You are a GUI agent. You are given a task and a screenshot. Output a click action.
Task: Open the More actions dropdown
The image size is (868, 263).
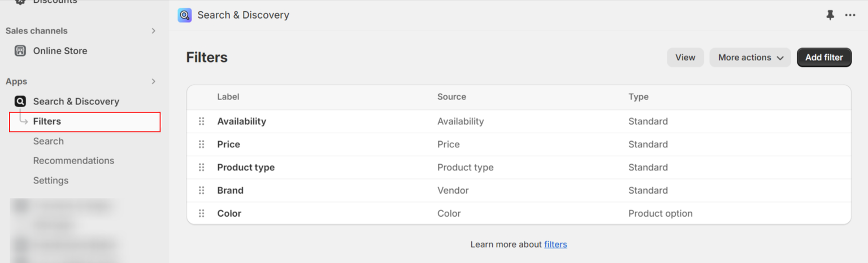[x=750, y=58]
